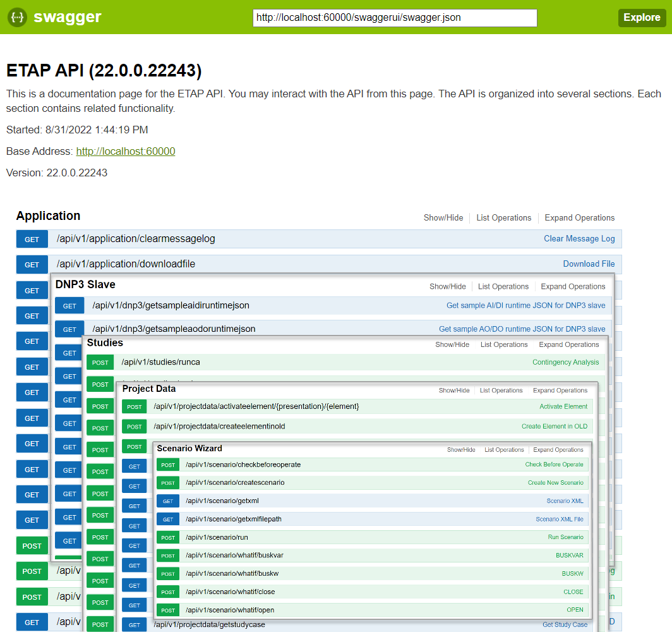Viewport: 672px width, 632px height.
Task: Click the GET badge for downloadfile
Action: point(32,264)
